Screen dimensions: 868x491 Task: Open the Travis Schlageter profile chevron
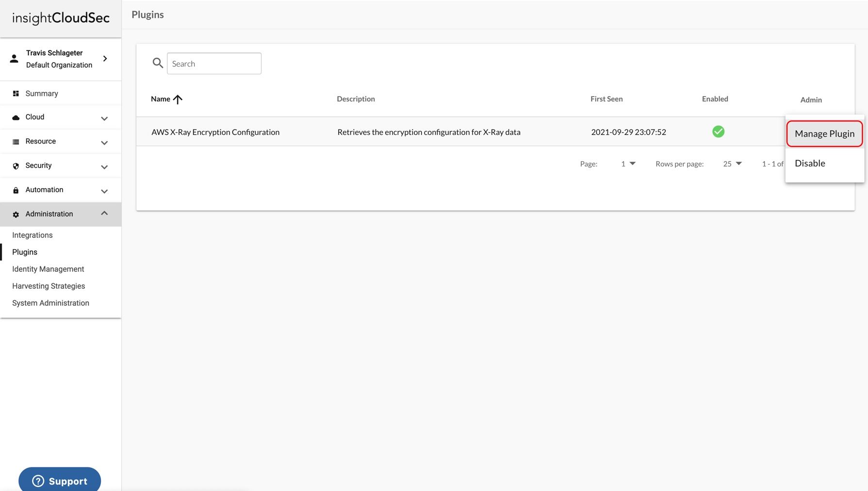point(105,59)
